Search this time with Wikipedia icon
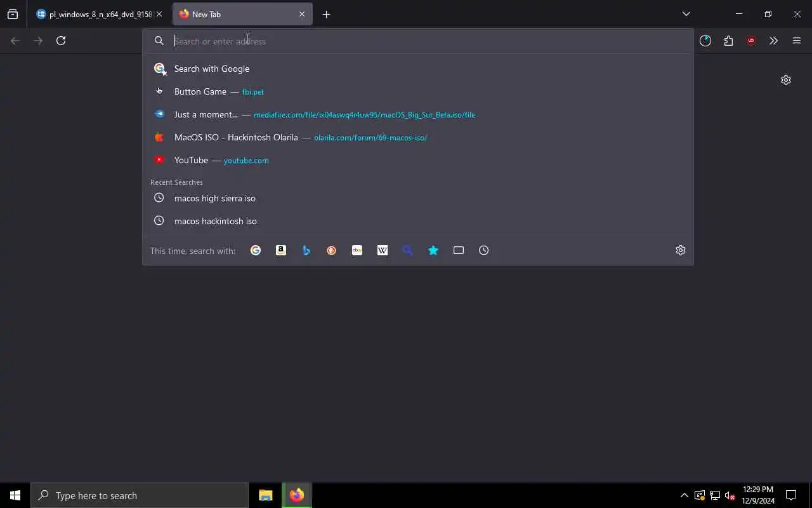 383,250
